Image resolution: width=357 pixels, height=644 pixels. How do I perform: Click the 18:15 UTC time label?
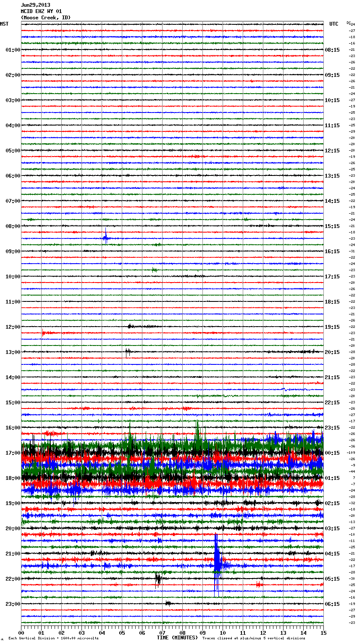(x=332, y=302)
